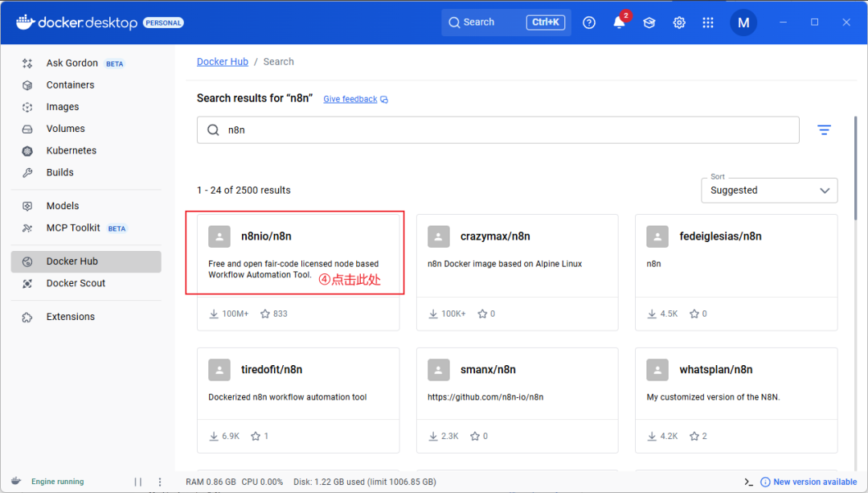Click the star icon on whatsplan/n8n
The image size is (868, 493).
pyautogui.click(x=694, y=437)
